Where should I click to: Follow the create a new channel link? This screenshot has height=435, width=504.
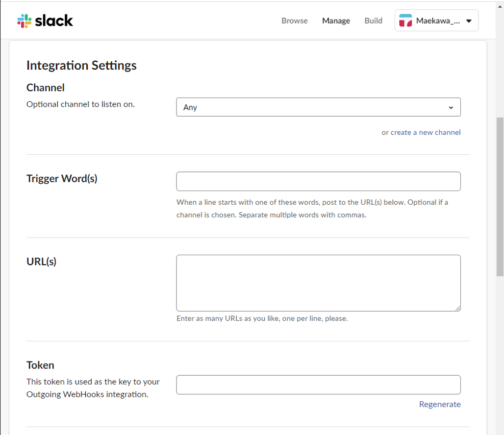pos(426,132)
